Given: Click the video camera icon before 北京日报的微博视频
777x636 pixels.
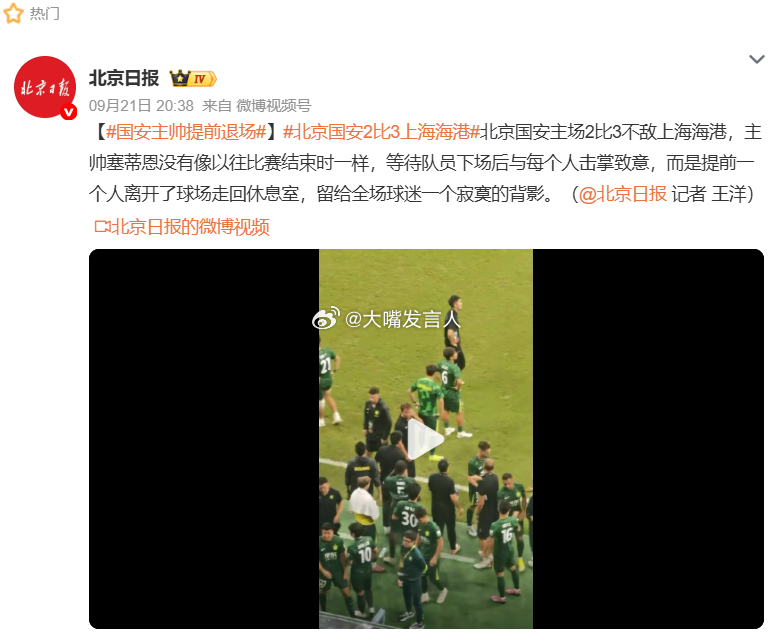Looking at the screenshot, I should tap(103, 227).
